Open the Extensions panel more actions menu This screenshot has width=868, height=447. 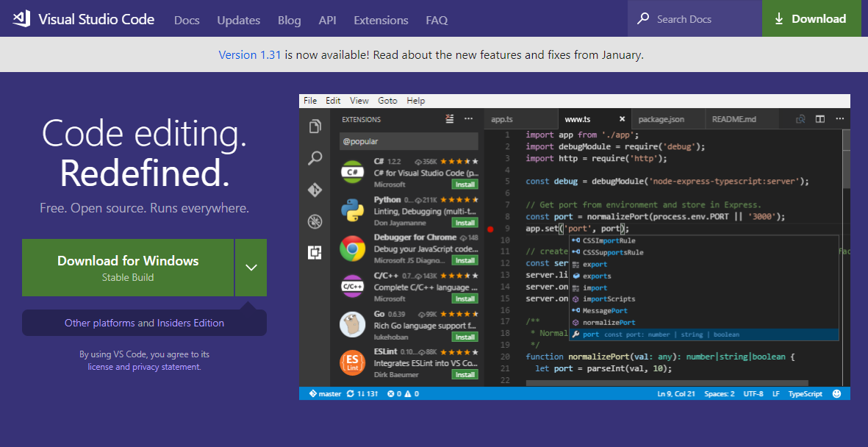[x=468, y=118]
